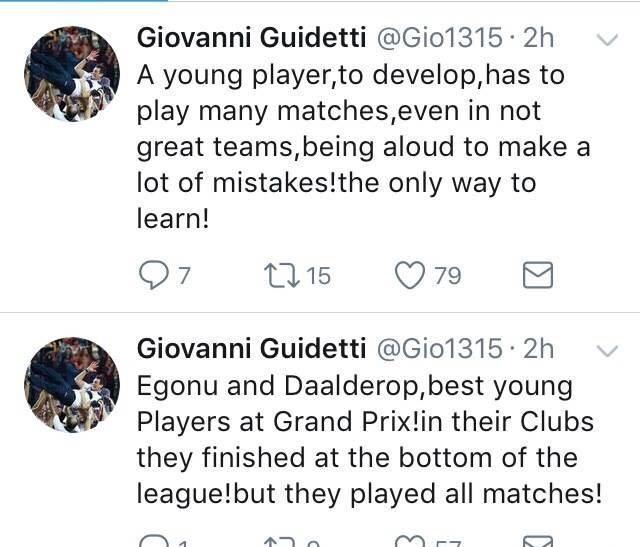Open first tweet's 2h timestamp
This screenshot has height=547, width=640.
point(538,38)
